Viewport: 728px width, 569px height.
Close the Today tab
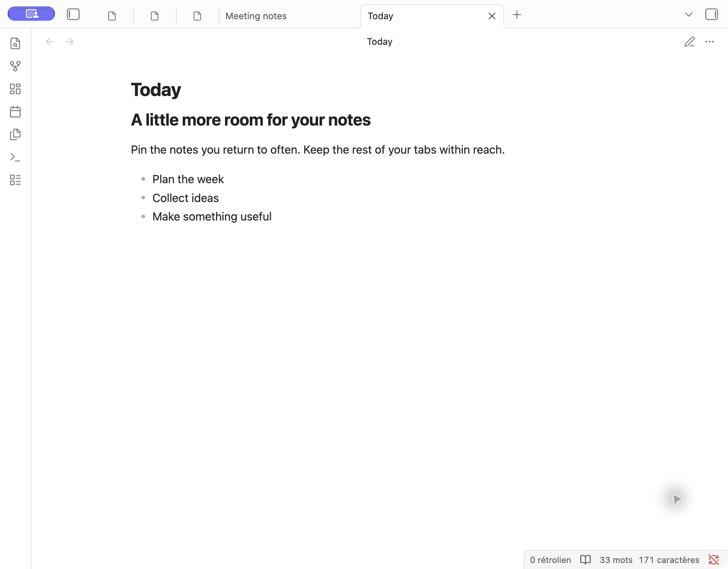492,16
